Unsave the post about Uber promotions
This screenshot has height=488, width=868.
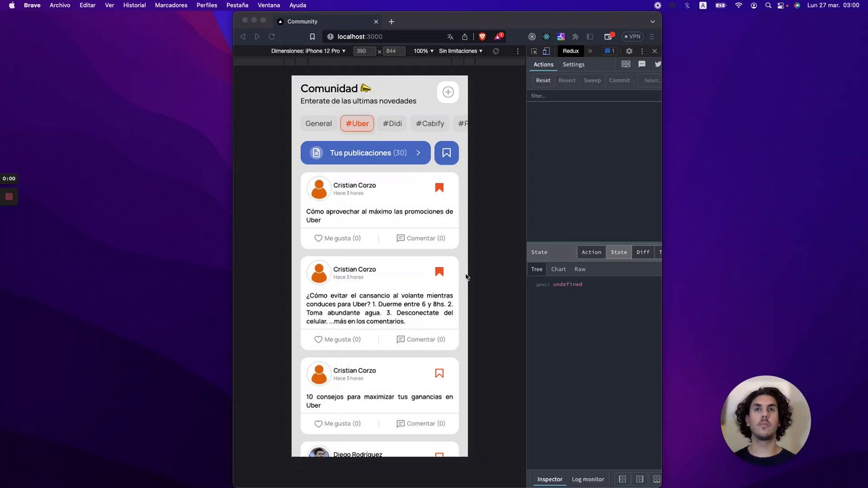(x=439, y=188)
